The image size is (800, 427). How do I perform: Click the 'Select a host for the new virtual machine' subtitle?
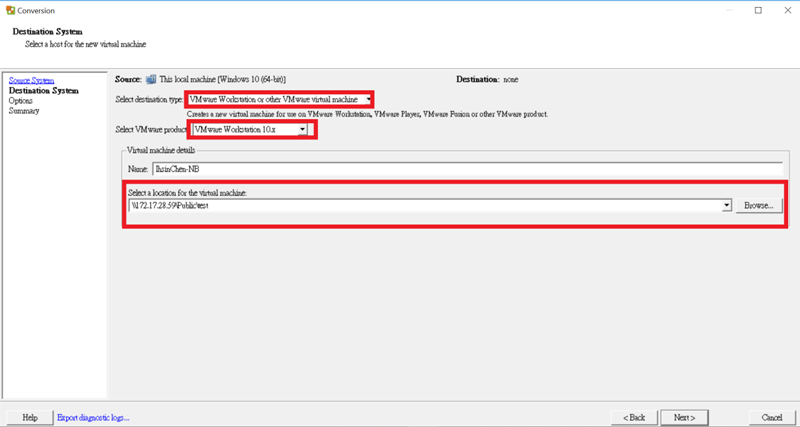click(x=86, y=44)
